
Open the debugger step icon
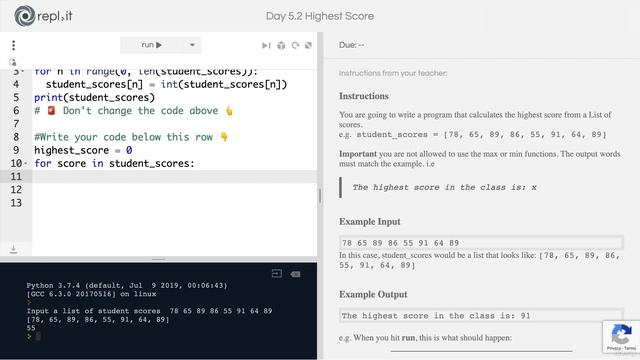point(266,45)
